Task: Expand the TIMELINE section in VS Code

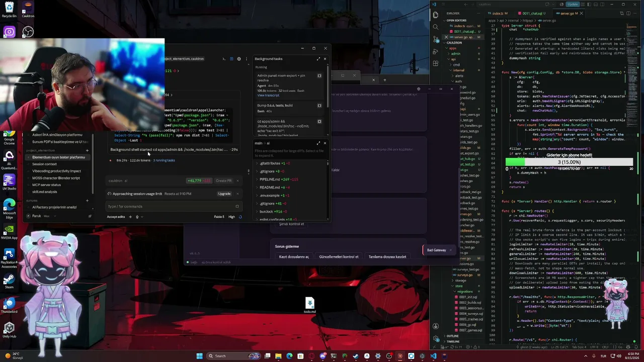Action: pyautogui.click(x=452, y=341)
